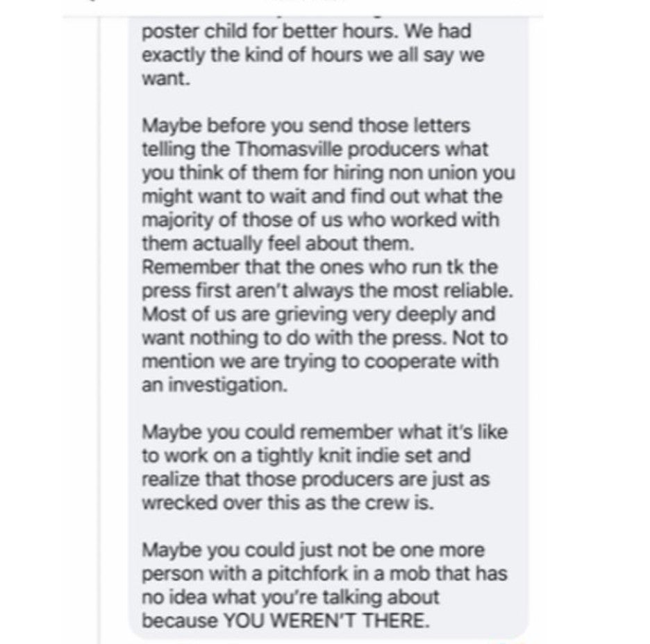
Task: Tap "Maybe you could just not be one more" line
Action: tap(313, 550)
